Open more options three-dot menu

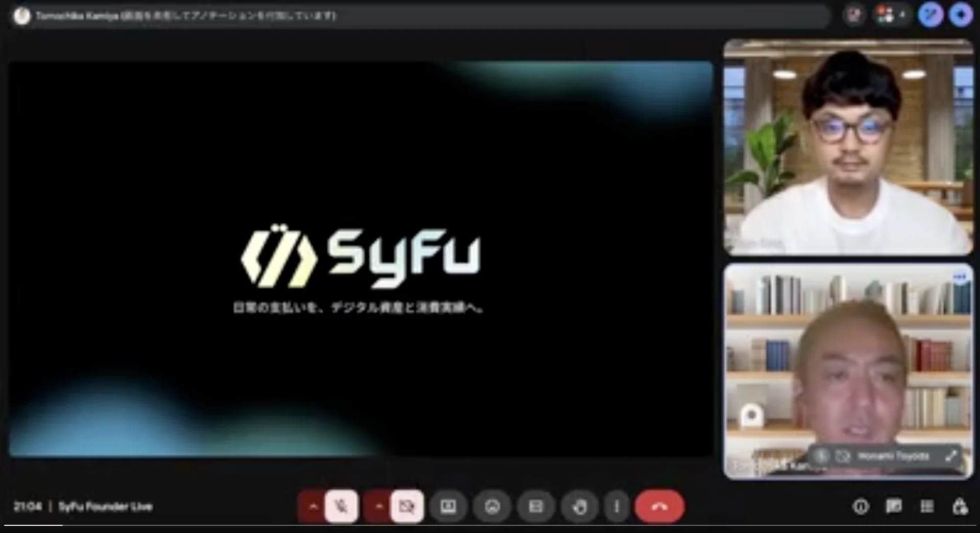click(617, 506)
